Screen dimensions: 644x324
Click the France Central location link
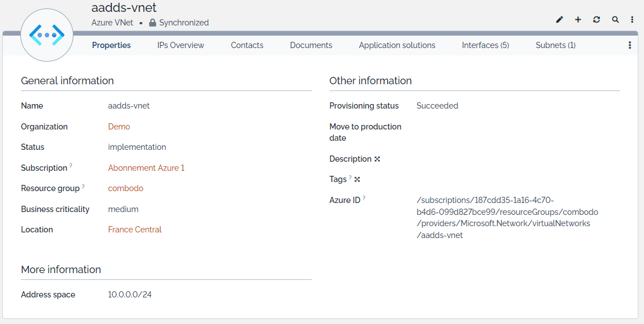click(134, 230)
